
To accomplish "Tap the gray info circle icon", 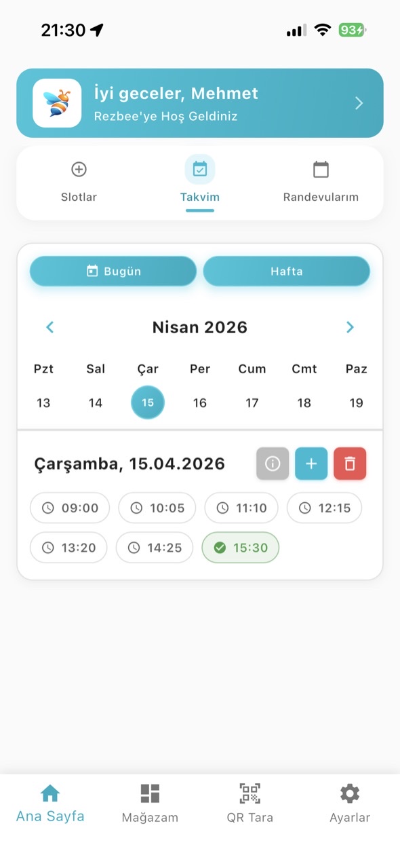I will 272,464.
